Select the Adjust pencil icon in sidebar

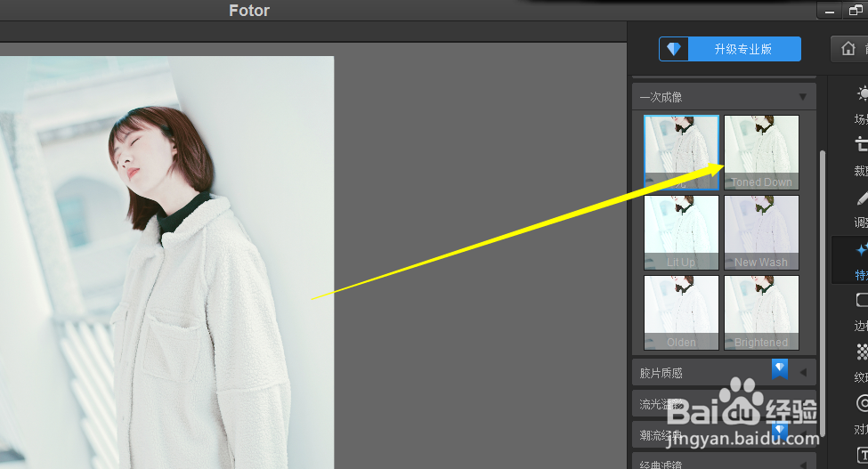coord(862,198)
